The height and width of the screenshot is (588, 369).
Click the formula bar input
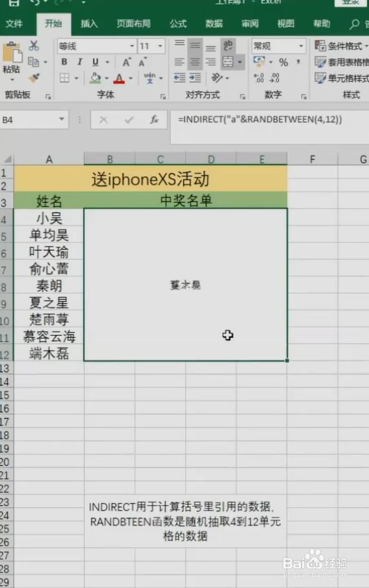[270, 127]
